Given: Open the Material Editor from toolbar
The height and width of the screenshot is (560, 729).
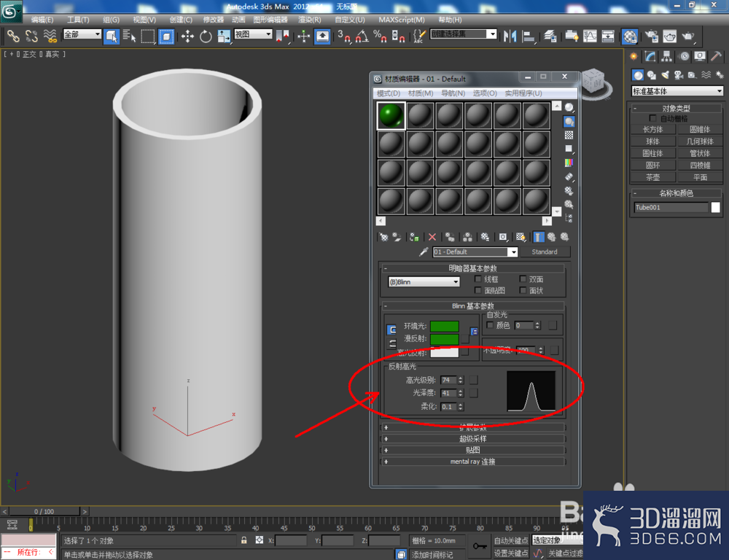Looking at the screenshot, I should [x=630, y=36].
